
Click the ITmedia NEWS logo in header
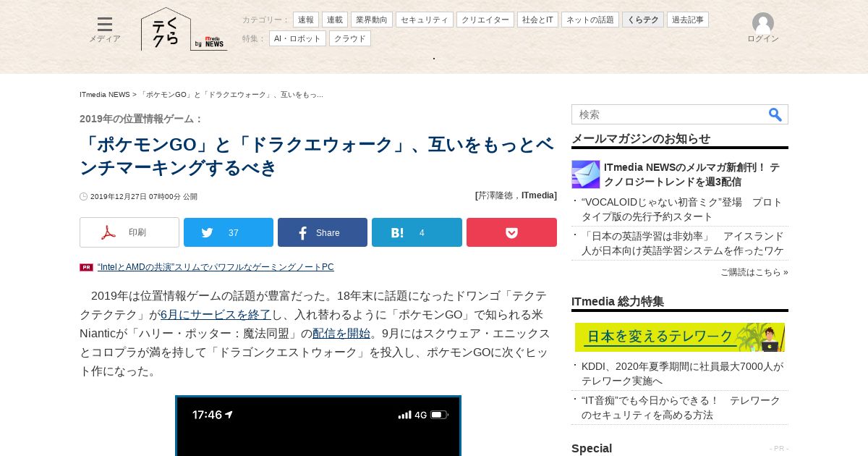pos(210,43)
